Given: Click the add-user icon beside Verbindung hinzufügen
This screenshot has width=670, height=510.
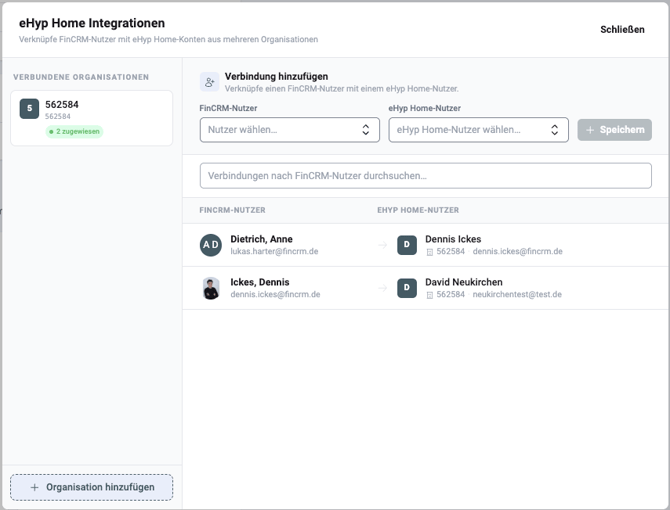Looking at the screenshot, I should pyautogui.click(x=209, y=82).
